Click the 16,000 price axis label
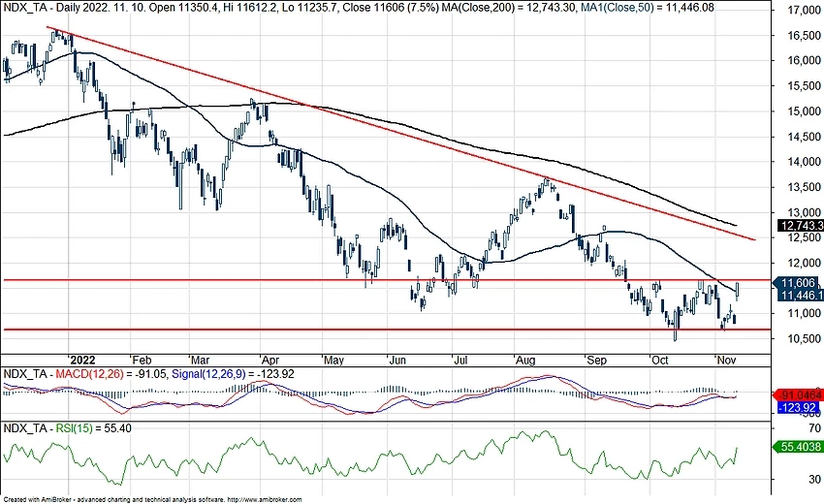The height and width of the screenshot is (504, 824). coord(804,60)
